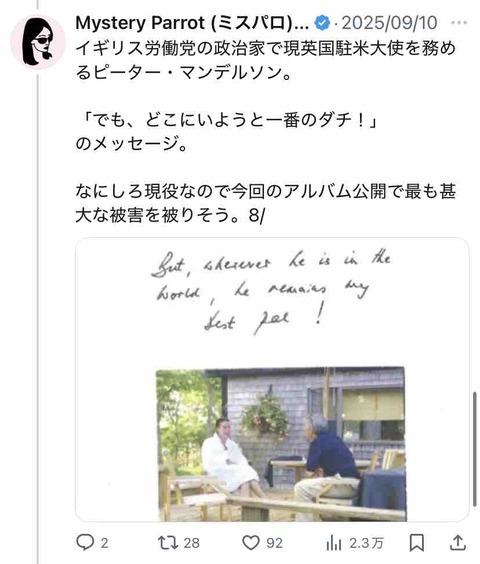The height and width of the screenshot is (564, 480).
Task: Open the post by clicking its Japanese text
Action: click(x=266, y=132)
